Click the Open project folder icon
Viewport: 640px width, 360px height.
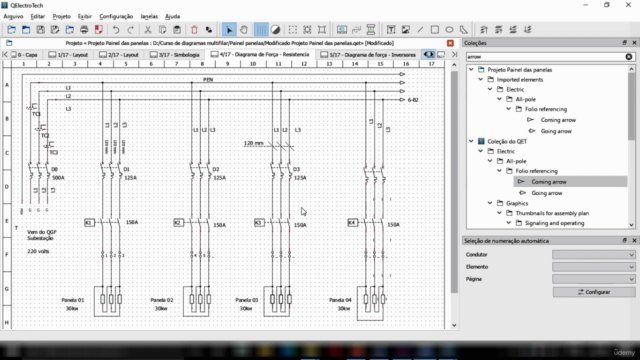(26, 29)
